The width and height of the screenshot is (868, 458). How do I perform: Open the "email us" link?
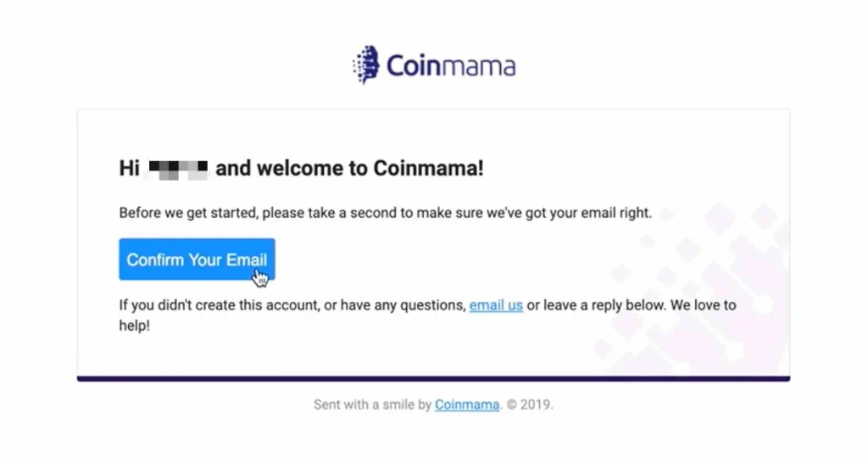click(x=496, y=304)
